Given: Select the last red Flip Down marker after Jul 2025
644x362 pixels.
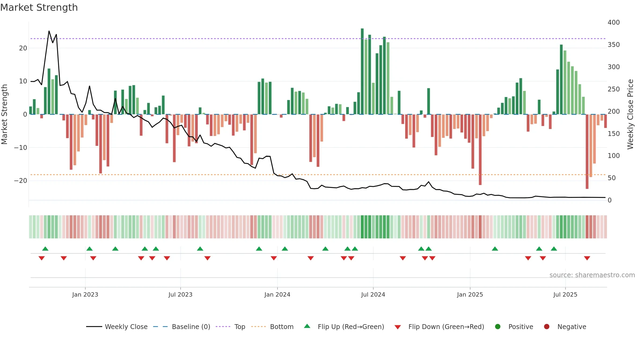Looking at the screenshot, I should click(587, 258).
